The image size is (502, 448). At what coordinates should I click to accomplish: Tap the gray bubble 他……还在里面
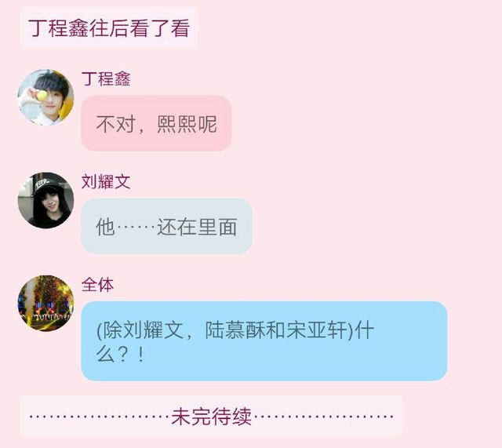[166, 226]
